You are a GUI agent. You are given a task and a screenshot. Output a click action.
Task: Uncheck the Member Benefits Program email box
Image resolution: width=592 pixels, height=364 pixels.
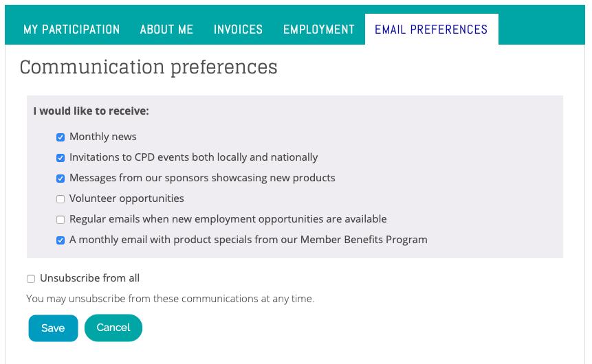pyautogui.click(x=61, y=240)
